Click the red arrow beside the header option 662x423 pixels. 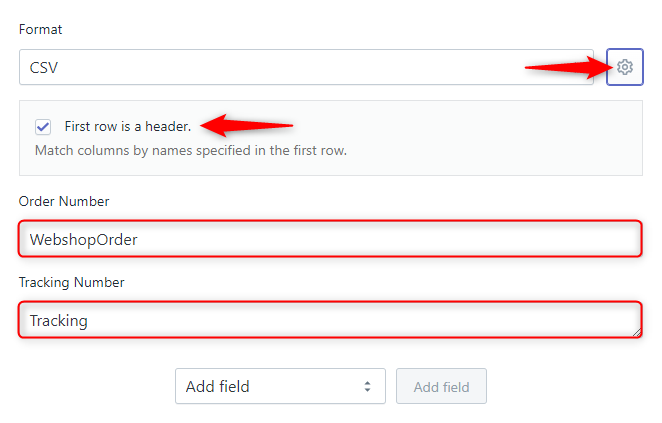(246, 126)
